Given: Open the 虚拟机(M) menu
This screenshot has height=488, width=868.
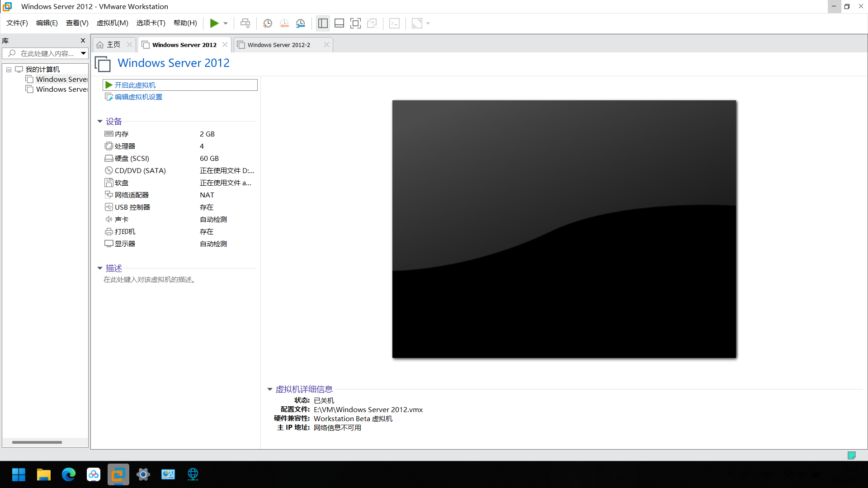Looking at the screenshot, I should pos(112,23).
